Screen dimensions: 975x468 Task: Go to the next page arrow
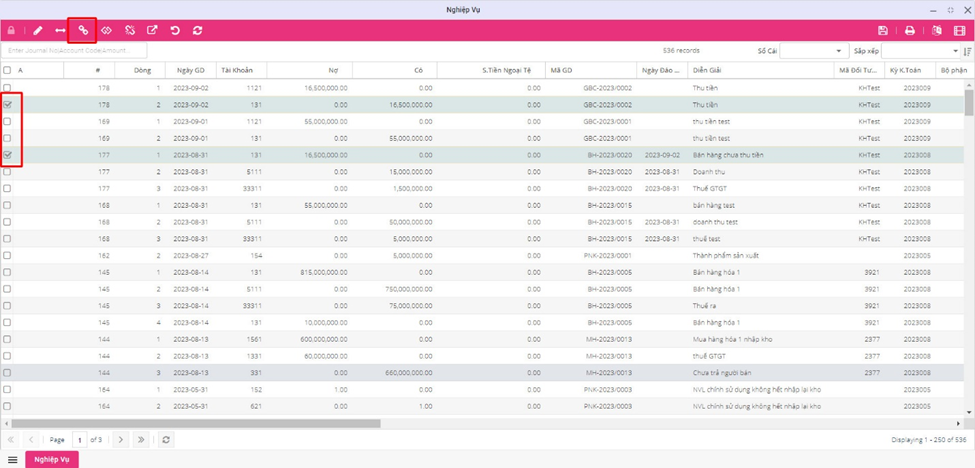(x=120, y=439)
